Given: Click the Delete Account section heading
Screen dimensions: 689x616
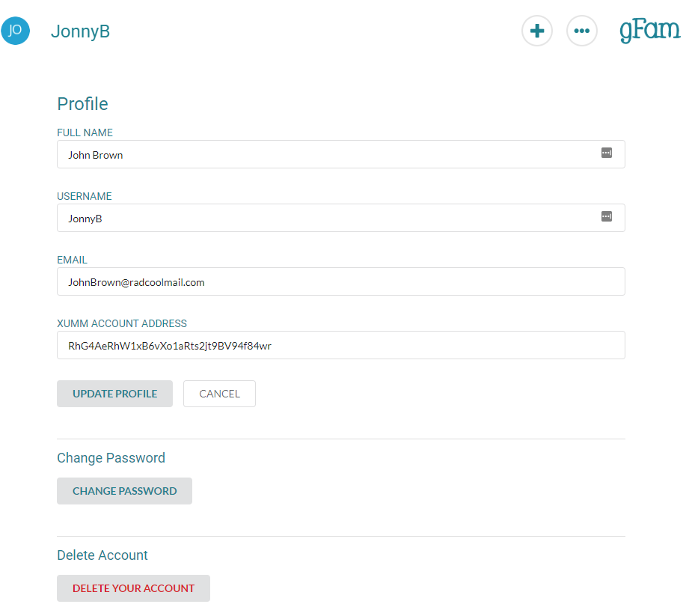Looking at the screenshot, I should tap(102, 555).
